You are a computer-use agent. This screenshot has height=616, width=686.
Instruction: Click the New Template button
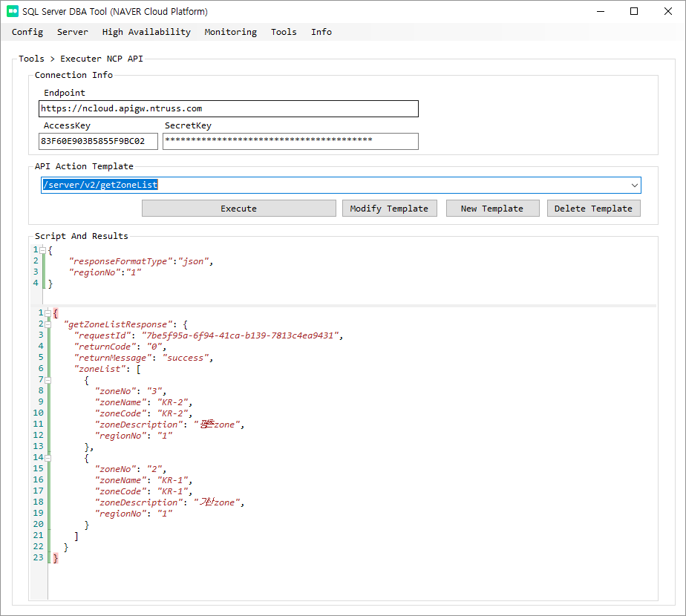click(493, 209)
